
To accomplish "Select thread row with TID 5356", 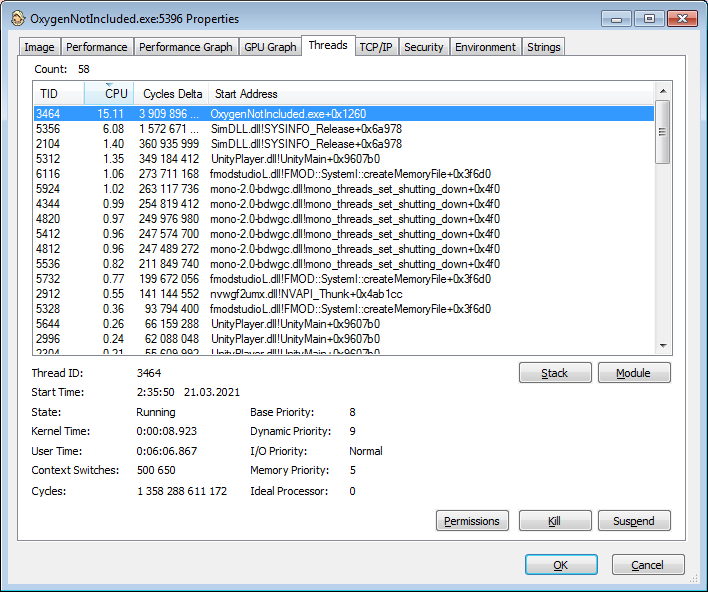I will tap(344, 129).
